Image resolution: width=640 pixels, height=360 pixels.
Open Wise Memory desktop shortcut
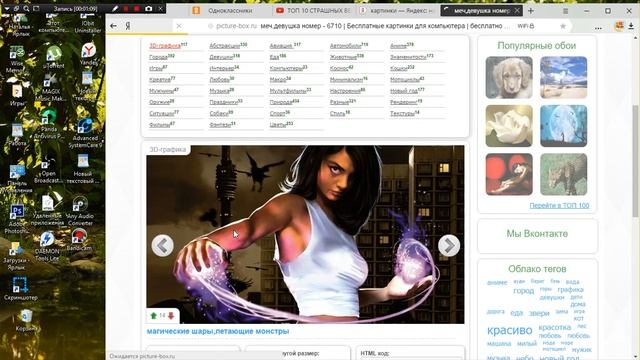[x=17, y=60]
